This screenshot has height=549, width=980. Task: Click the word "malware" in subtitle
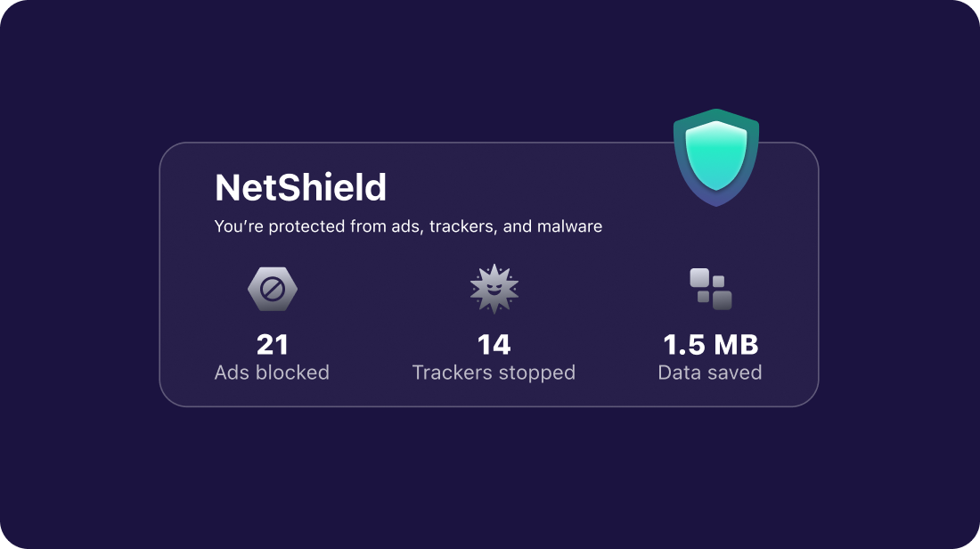(569, 226)
